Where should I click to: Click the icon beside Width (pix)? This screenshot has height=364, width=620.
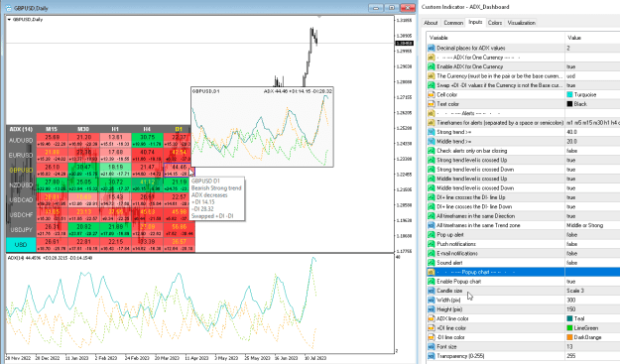point(432,300)
